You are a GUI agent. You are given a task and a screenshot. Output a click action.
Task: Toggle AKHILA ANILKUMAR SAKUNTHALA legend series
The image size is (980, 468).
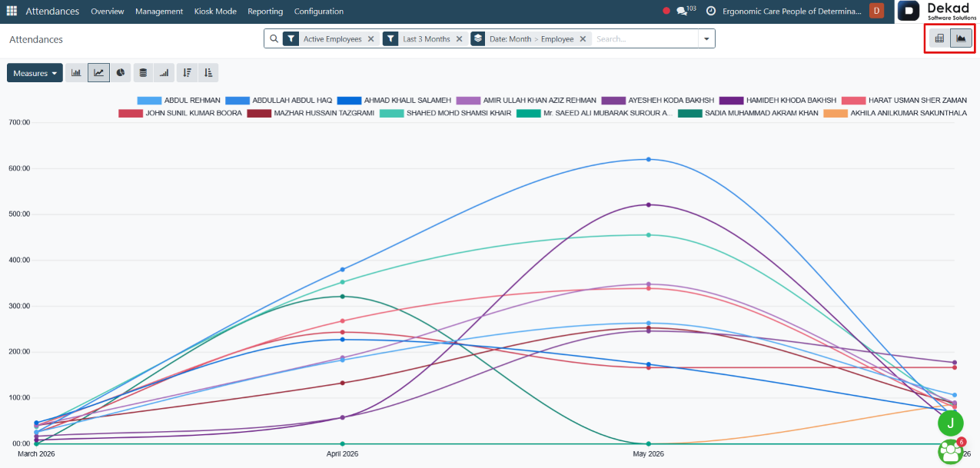coord(896,113)
